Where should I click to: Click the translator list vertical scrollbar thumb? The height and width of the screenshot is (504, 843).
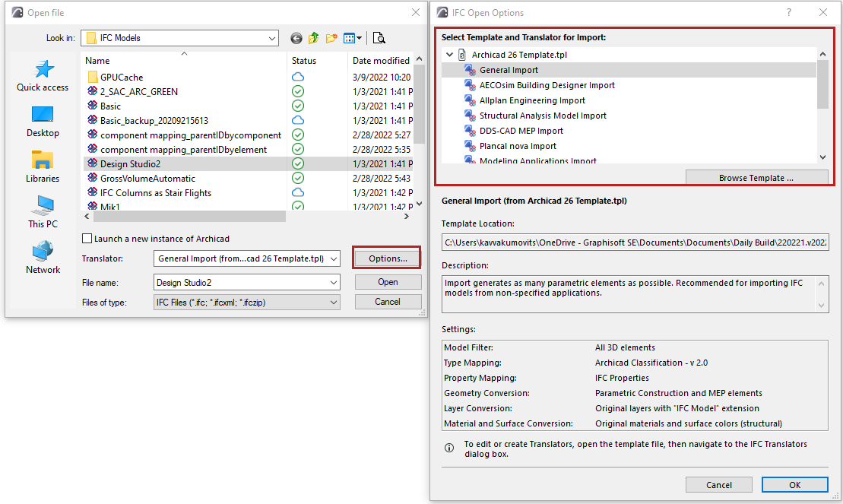(x=822, y=84)
